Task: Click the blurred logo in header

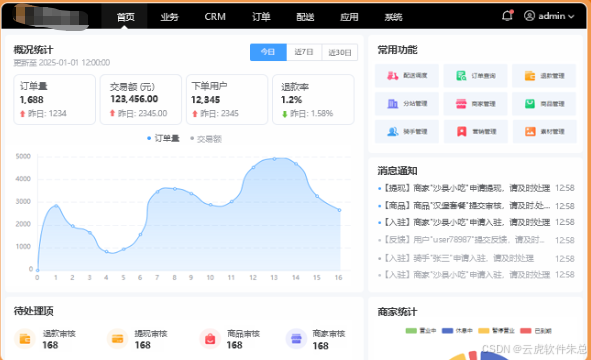Action: pyautogui.click(x=51, y=17)
